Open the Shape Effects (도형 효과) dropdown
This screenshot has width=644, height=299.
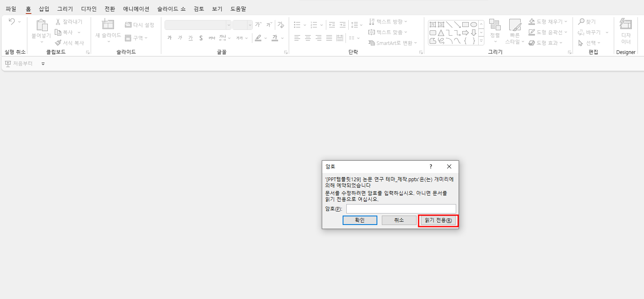pyautogui.click(x=561, y=43)
